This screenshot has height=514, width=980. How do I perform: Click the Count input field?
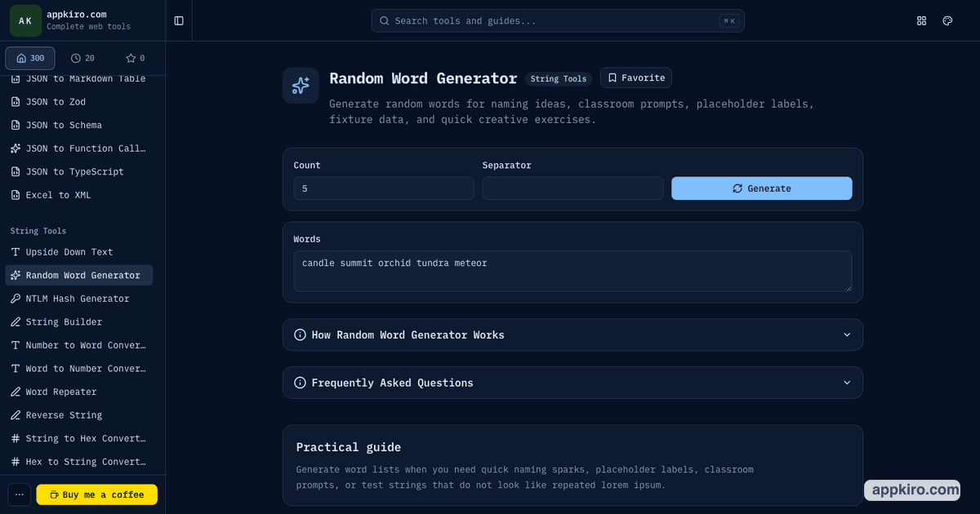point(384,188)
